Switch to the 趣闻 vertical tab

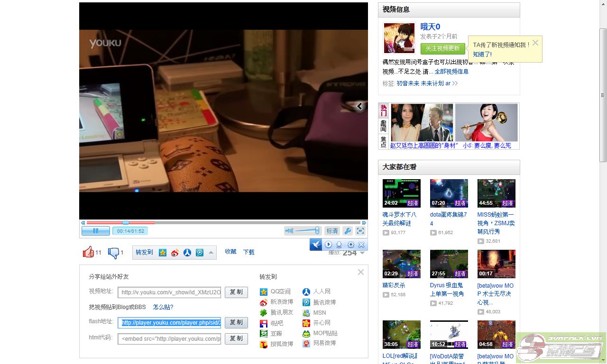click(x=383, y=126)
